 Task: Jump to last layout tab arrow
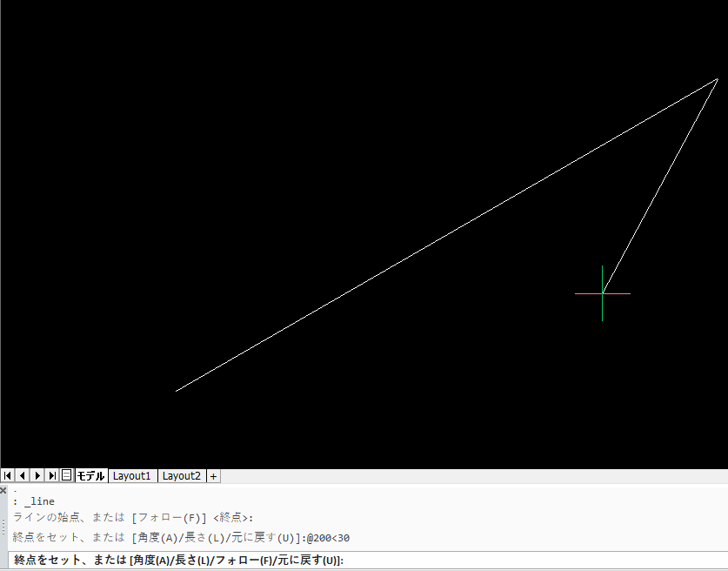click(52, 476)
